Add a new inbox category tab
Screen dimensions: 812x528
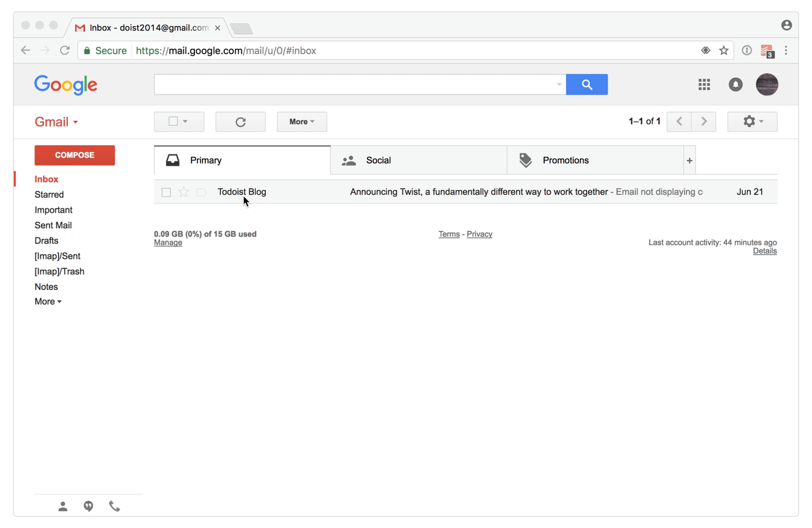[x=689, y=160]
